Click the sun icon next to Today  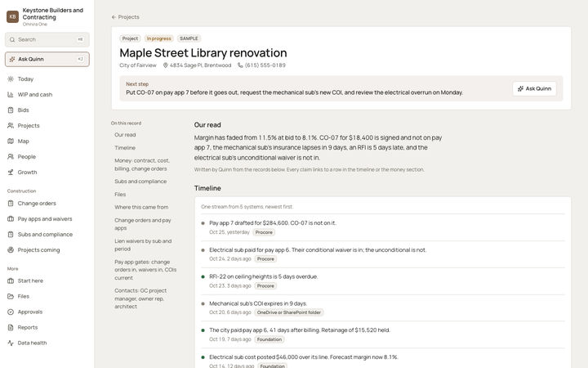pyautogui.click(x=11, y=79)
